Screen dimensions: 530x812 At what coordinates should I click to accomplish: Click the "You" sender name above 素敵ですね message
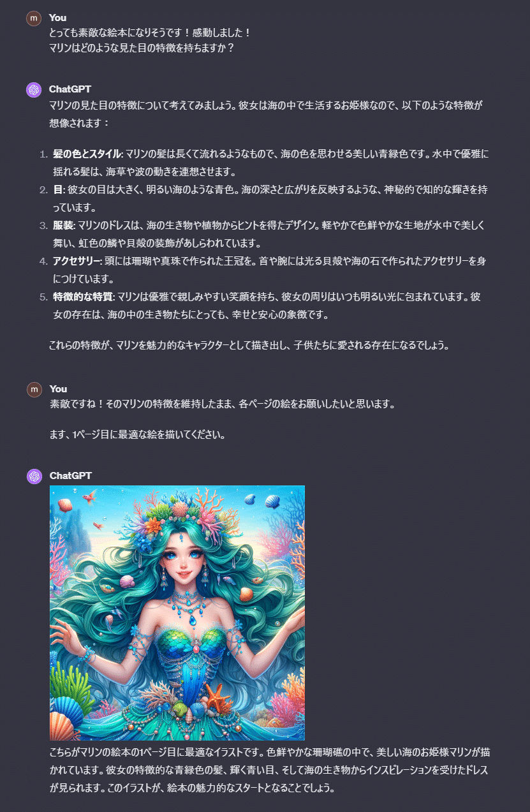coord(58,389)
